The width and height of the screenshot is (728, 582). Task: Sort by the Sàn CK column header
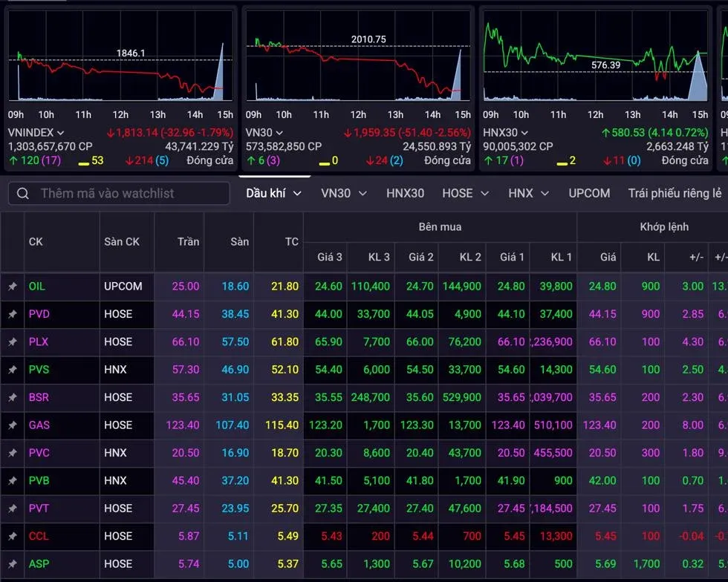point(122,242)
